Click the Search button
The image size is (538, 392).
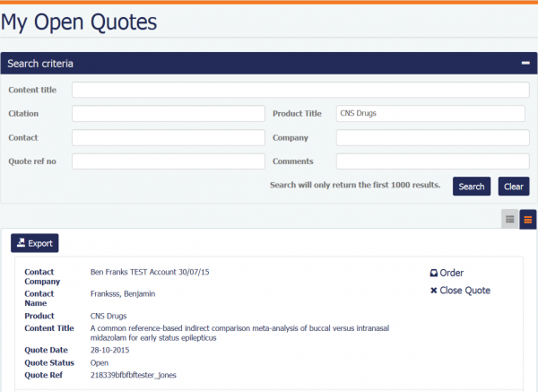point(472,187)
